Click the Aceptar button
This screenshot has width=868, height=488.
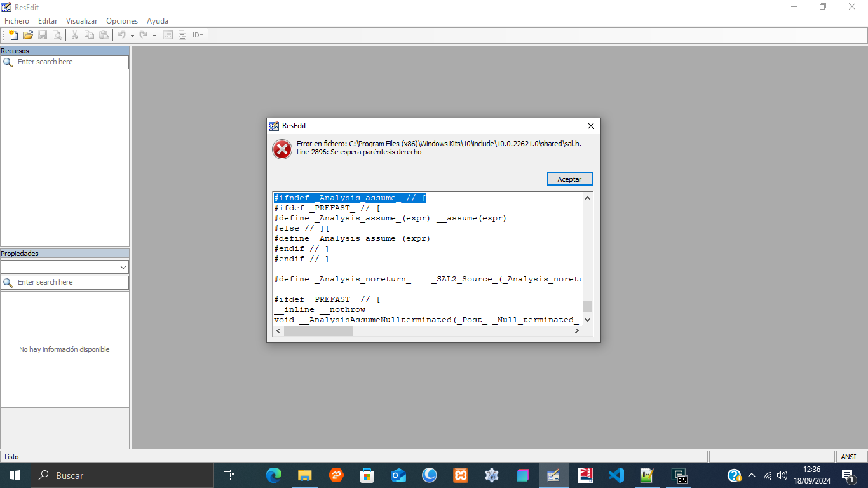click(570, 179)
